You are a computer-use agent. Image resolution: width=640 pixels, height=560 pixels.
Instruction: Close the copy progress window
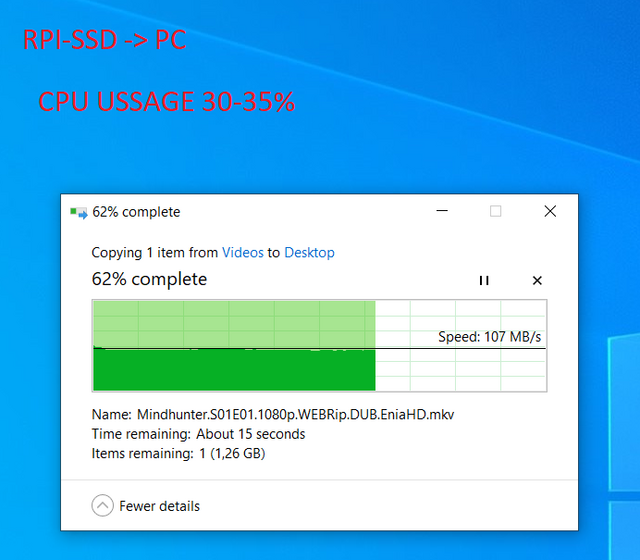pos(550,211)
